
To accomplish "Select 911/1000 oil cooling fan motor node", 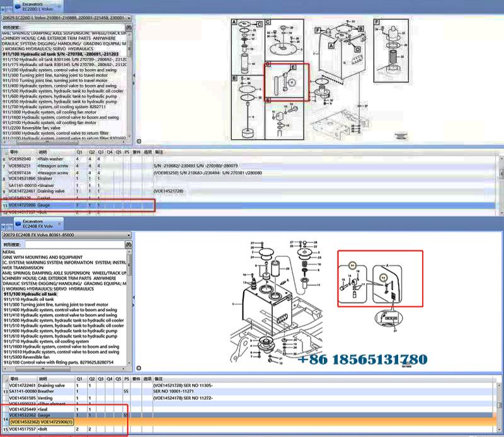I will pos(50,112).
